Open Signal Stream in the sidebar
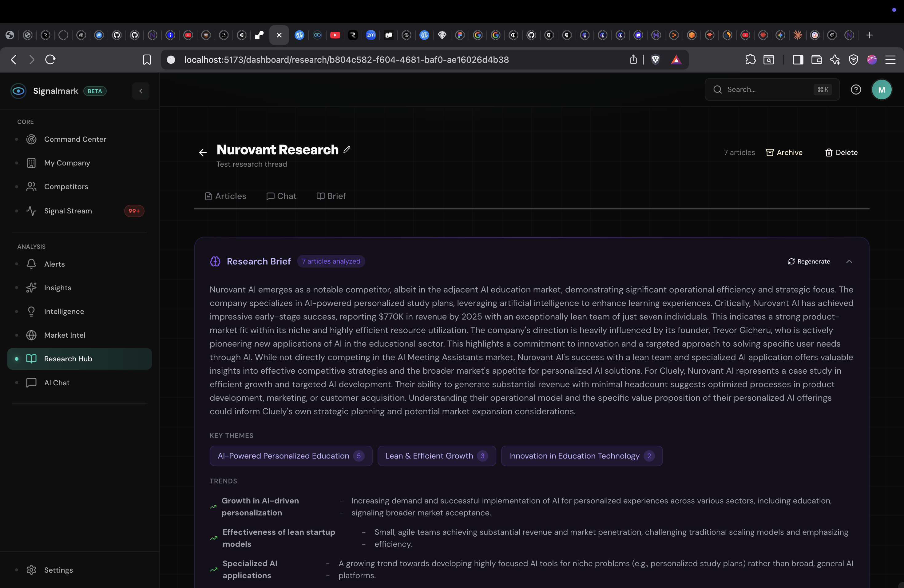The image size is (904, 588). point(68,211)
